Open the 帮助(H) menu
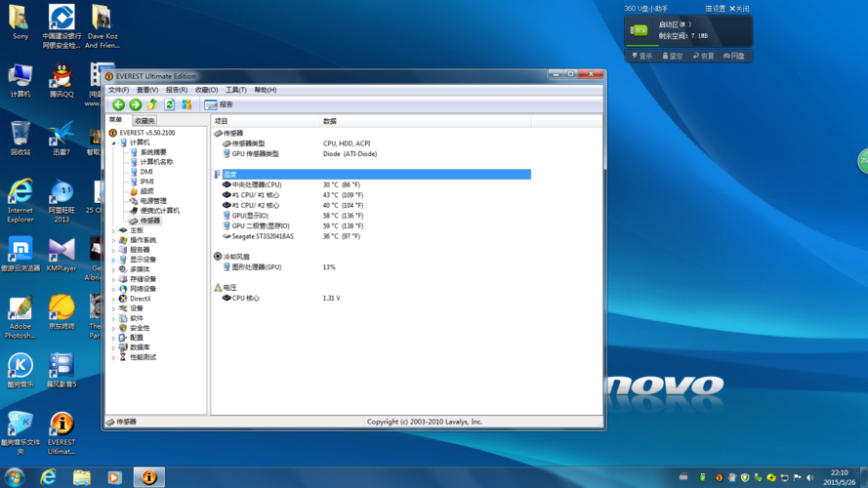This screenshot has width=868, height=488. 266,90
